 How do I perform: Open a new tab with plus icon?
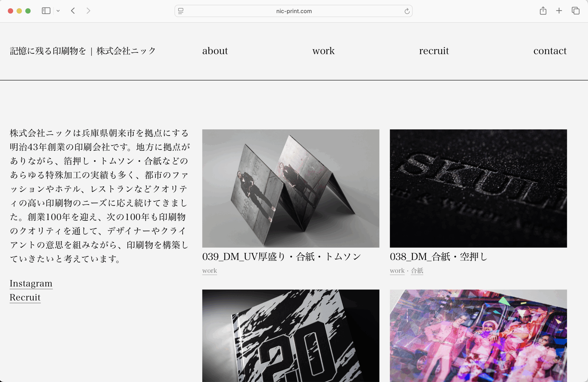point(559,11)
